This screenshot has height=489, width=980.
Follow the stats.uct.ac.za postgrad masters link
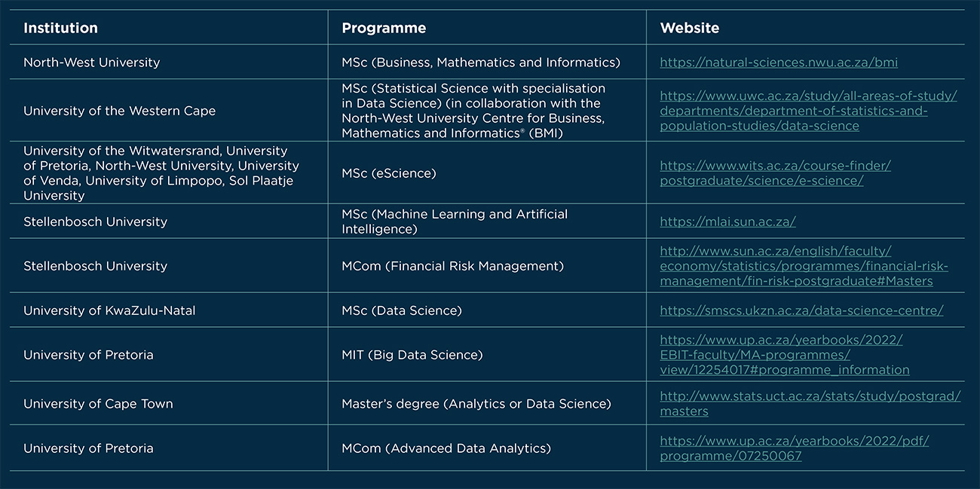point(810,396)
